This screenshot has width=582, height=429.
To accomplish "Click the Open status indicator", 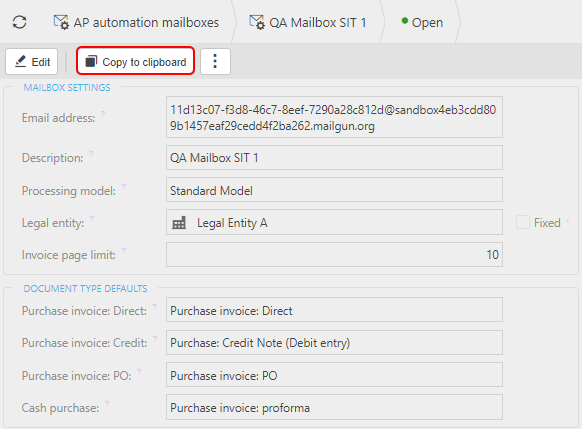I will point(422,22).
